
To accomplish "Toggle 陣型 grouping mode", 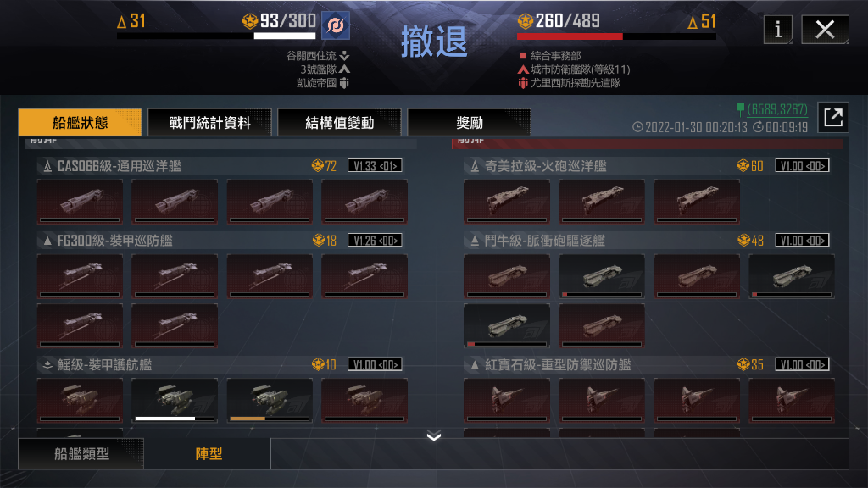I will click(209, 454).
